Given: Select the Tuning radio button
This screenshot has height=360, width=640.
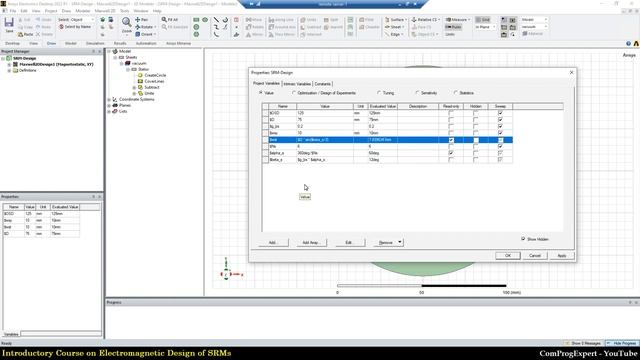Looking at the screenshot, I should [379, 93].
